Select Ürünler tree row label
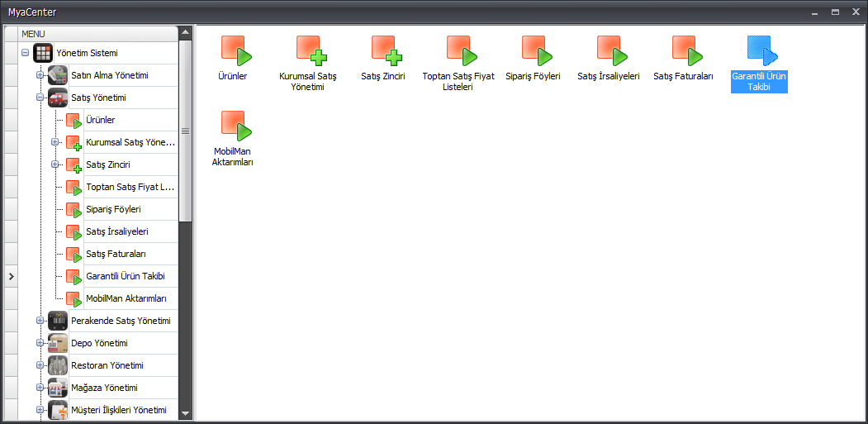Viewport: 868px width, 424px height. tap(101, 121)
